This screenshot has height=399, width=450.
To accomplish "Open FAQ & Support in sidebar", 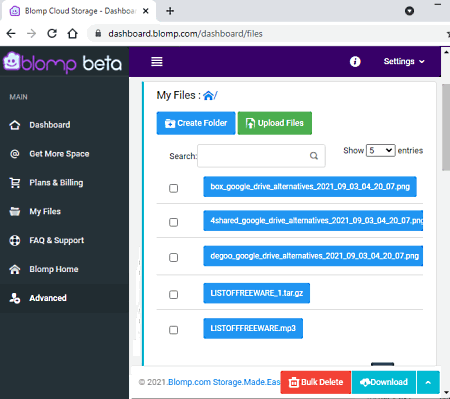I will click(57, 240).
